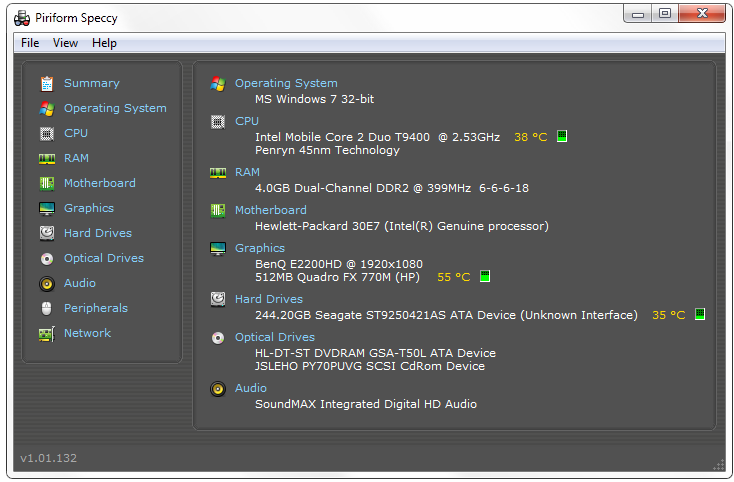
Task: Click the Peripherals mouse icon in sidebar
Action: point(46,308)
